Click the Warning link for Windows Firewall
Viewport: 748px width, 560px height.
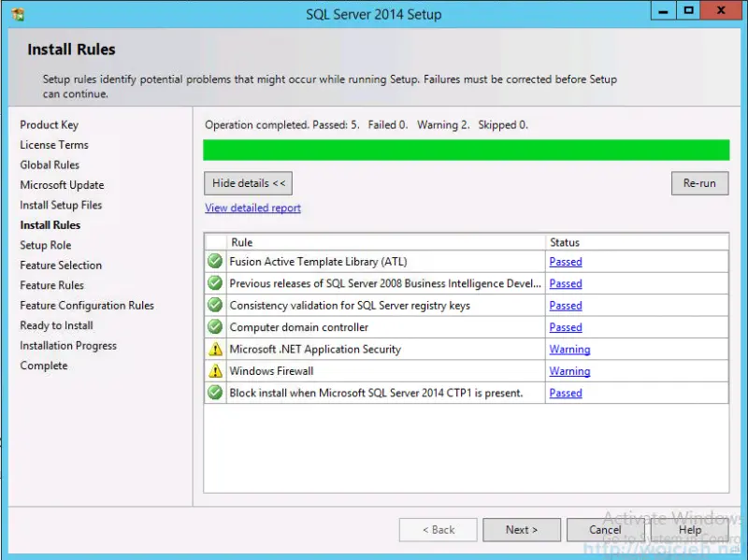569,371
